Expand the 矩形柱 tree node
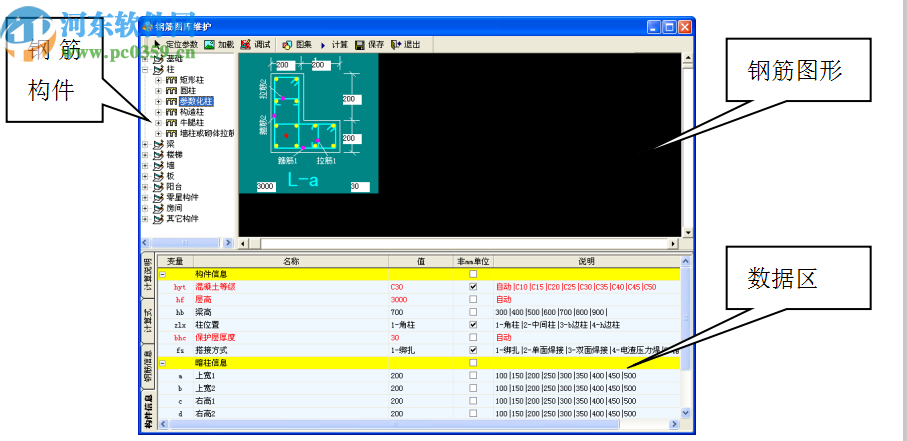The image size is (907, 441). pos(158,80)
